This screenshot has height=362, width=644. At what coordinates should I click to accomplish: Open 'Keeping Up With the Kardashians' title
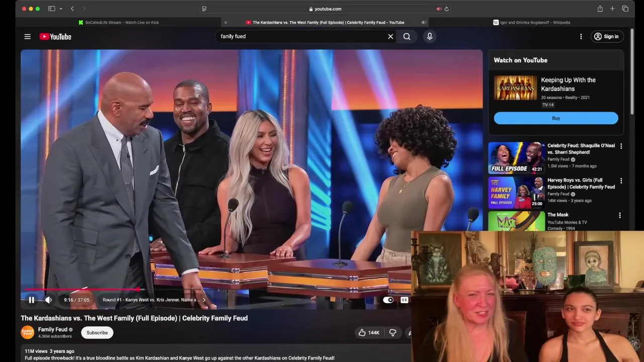point(568,84)
